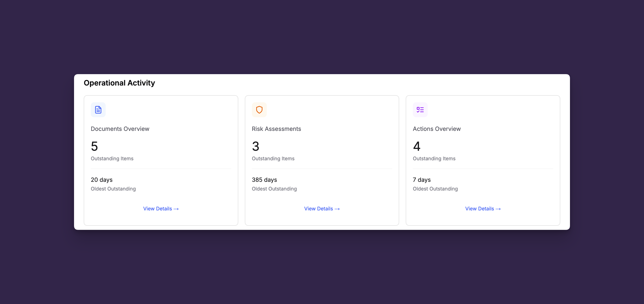The width and height of the screenshot is (644, 304).
Task: Click the 20 days oldest outstanding value
Action: pyautogui.click(x=102, y=180)
